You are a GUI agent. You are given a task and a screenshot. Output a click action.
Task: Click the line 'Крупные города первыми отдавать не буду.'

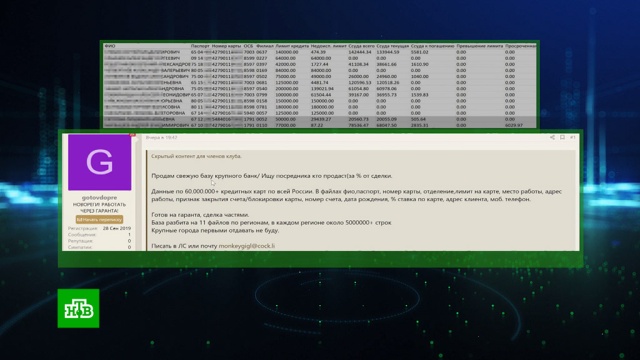click(215, 230)
